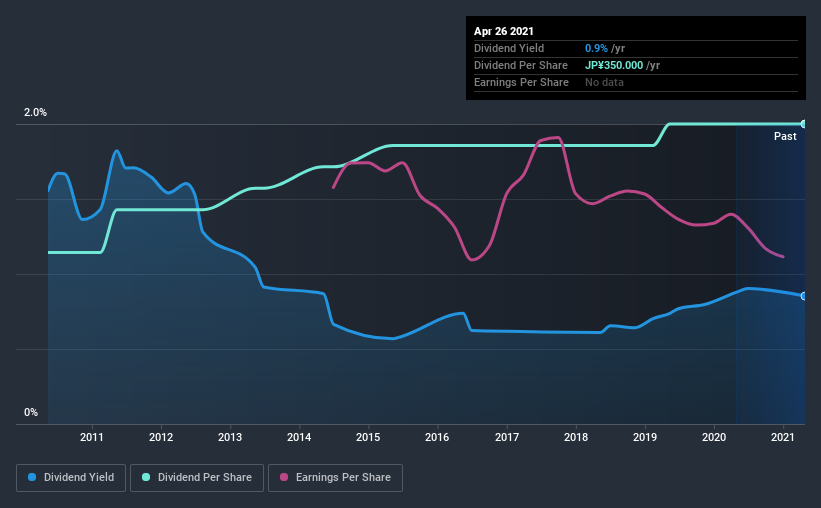Screen dimensions: 821x508
Task: Select the 2017 label on the time axis
Action: [x=507, y=437]
